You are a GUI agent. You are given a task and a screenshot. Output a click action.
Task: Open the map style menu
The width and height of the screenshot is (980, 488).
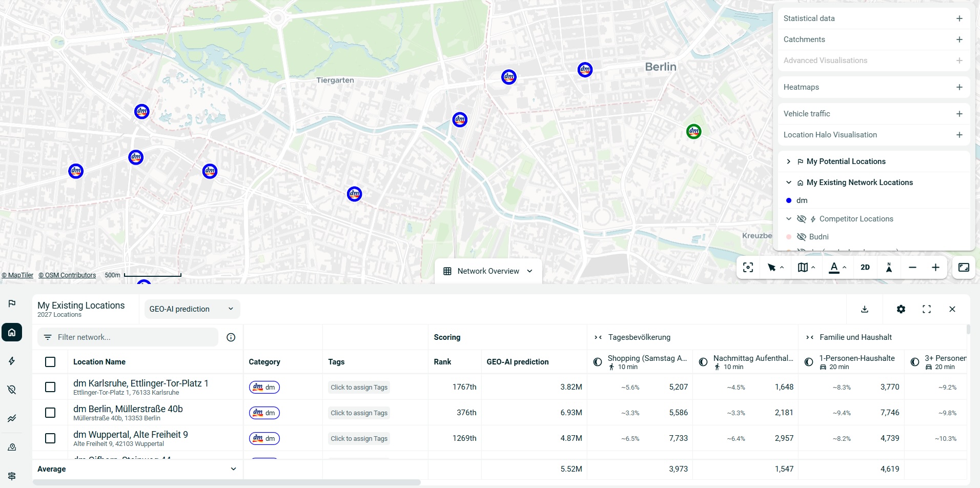(x=806, y=268)
